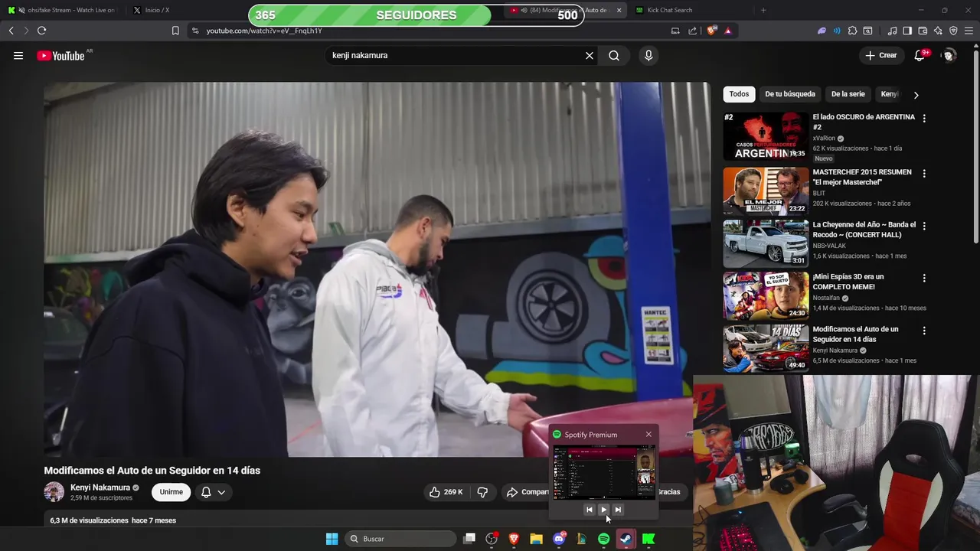
Task: Open Spotify from the taskbar
Action: [x=603, y=539]
